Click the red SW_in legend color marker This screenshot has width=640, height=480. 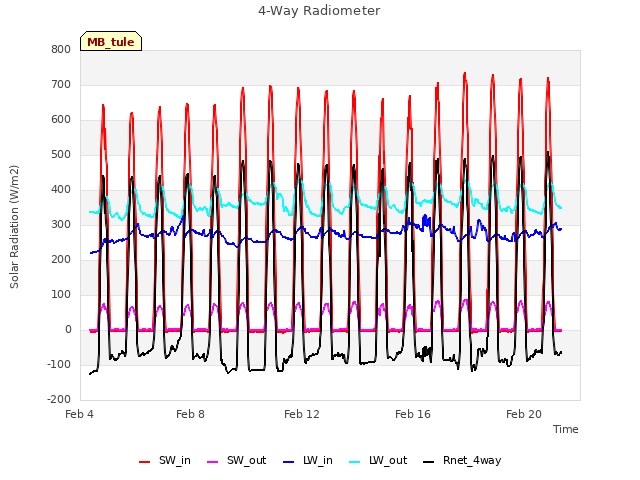click(x=144, y=462)
